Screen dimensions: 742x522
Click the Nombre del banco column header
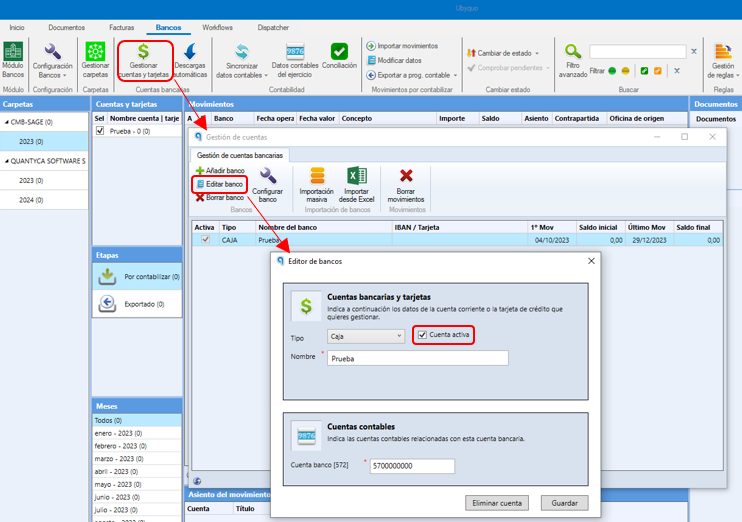(324, 227)
